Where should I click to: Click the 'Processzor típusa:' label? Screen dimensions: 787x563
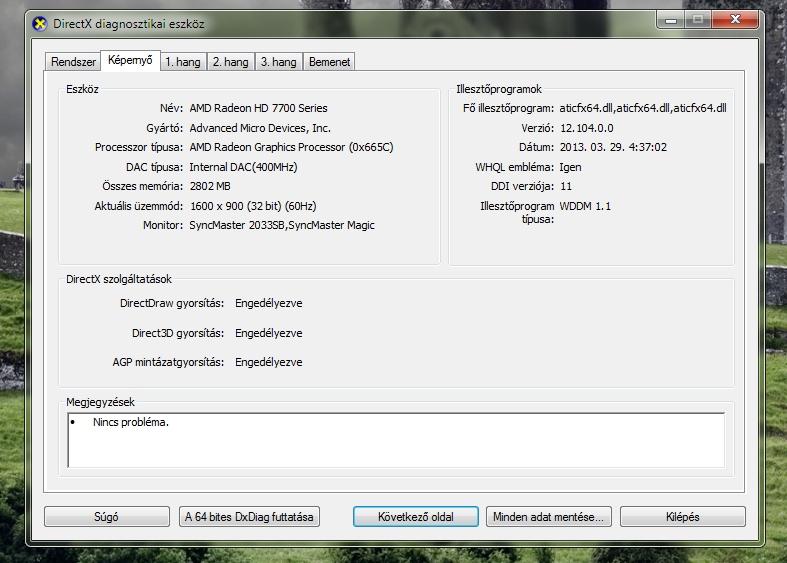pyautogui.click(x=139, y=147)
